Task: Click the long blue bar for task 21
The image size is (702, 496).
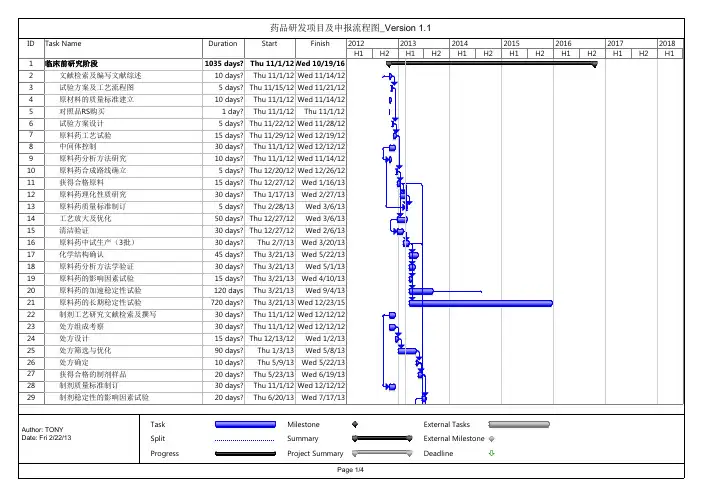Action: pyautogui.click(x=502, y=301)
